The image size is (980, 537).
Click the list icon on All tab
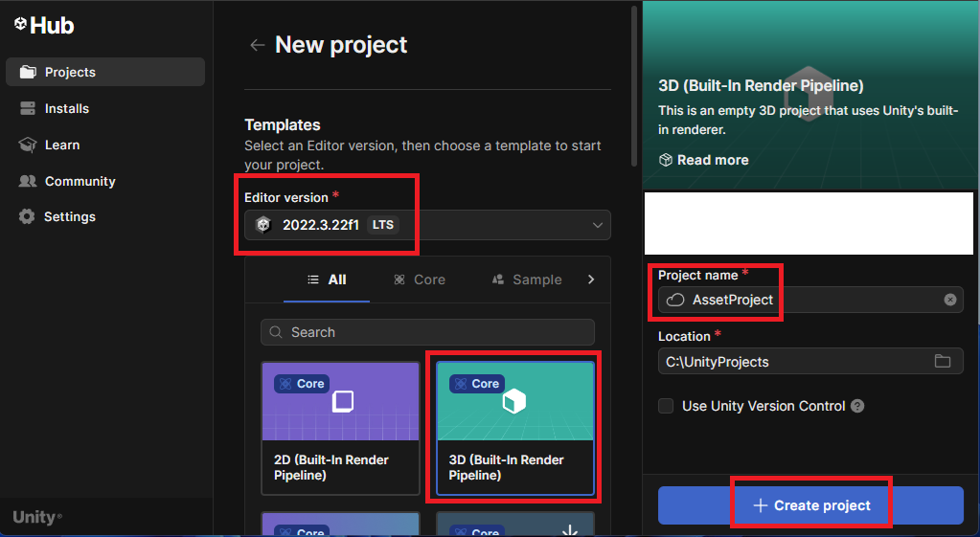click(313, 280)
